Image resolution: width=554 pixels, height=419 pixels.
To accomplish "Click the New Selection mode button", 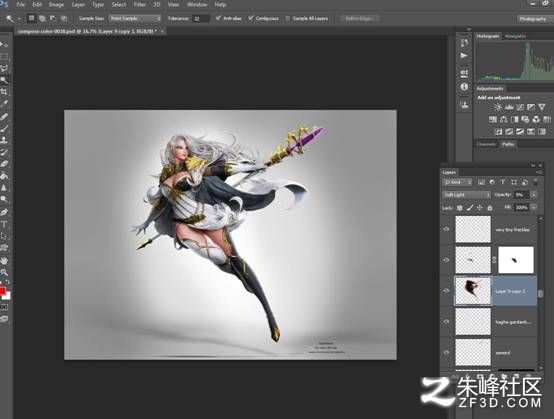I will point(31,18).
